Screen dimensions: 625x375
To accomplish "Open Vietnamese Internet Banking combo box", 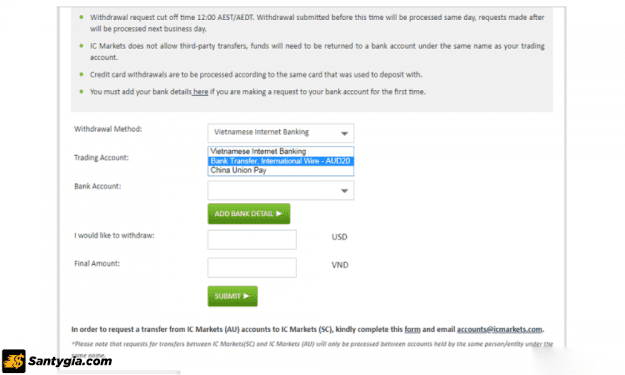I will tap(281, 133).
